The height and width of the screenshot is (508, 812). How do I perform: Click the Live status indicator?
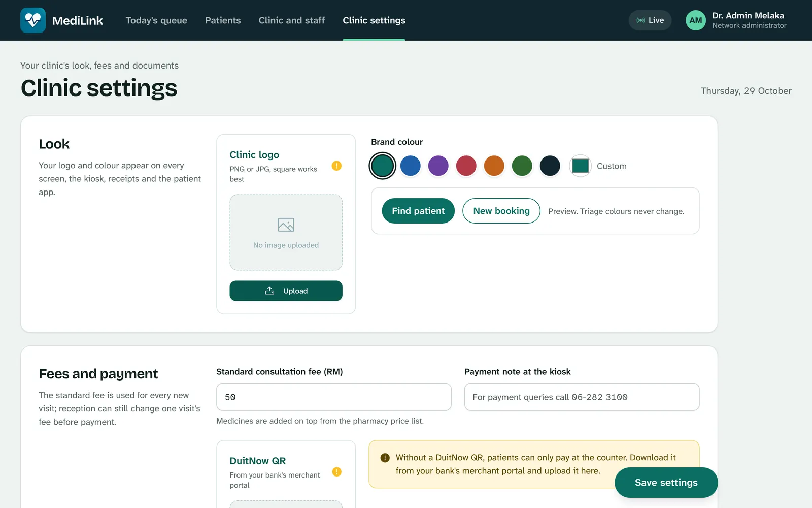(x=650, y=20)
